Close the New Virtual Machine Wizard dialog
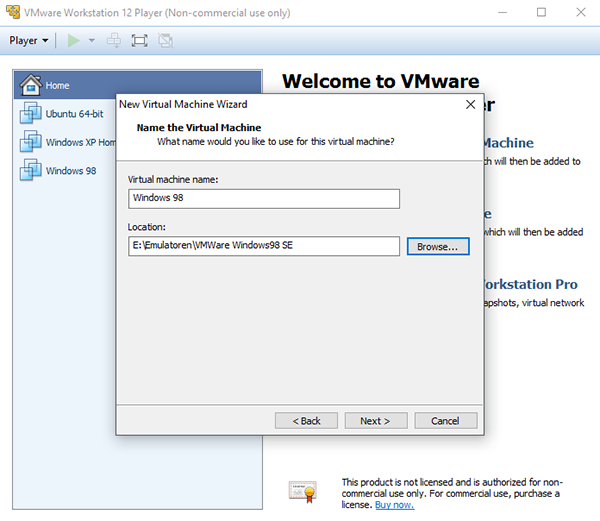 point(470,104)
